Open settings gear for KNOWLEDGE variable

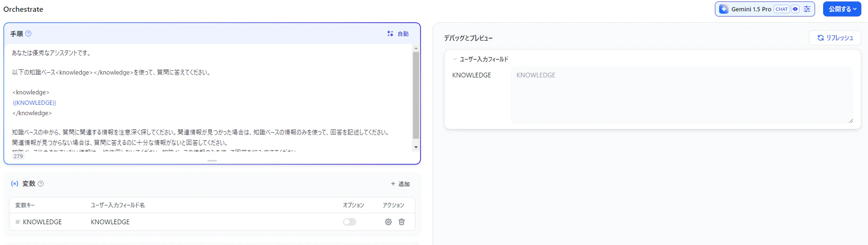click(388, 222)
